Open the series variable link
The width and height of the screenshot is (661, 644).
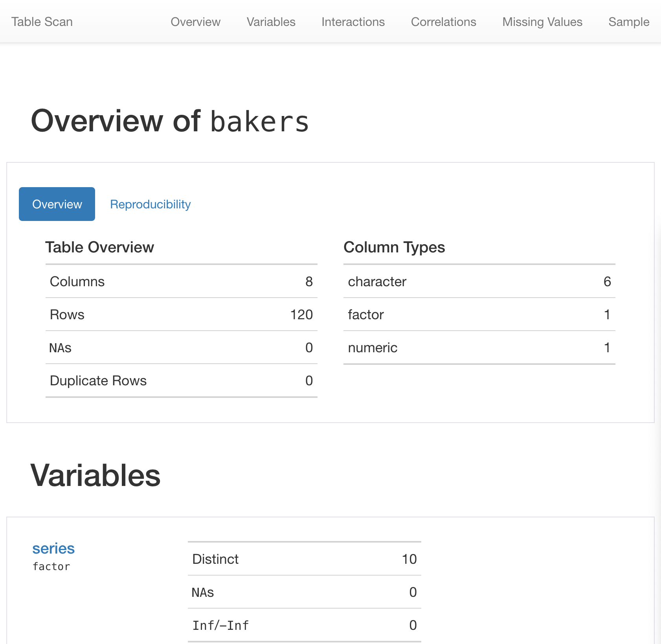pyautogui.click(x=53, y=548)
